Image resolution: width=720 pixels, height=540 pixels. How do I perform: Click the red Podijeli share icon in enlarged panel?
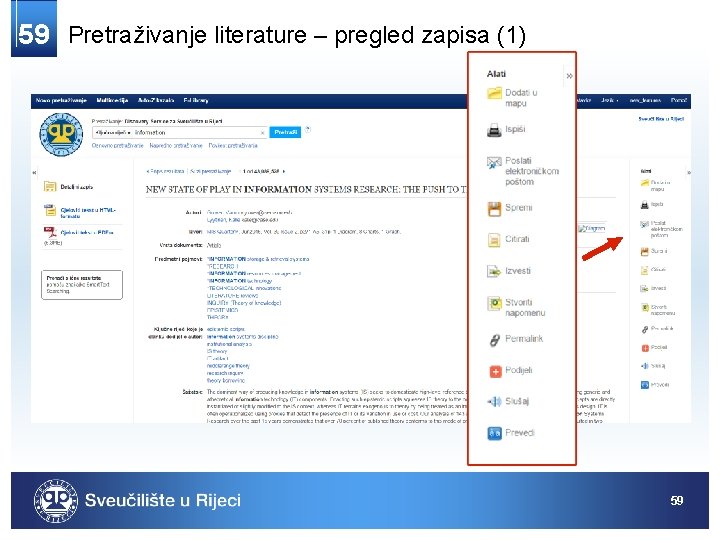point(495,371)
